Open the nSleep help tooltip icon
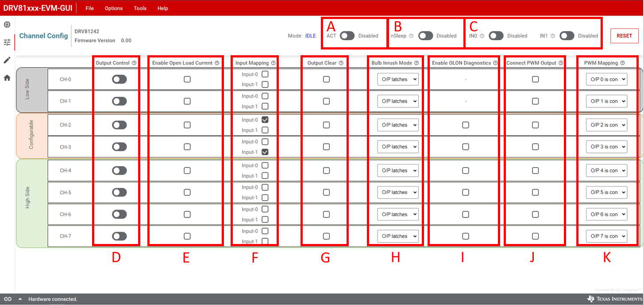This screenshot has height=305, width=644. (x=411, y=36)
